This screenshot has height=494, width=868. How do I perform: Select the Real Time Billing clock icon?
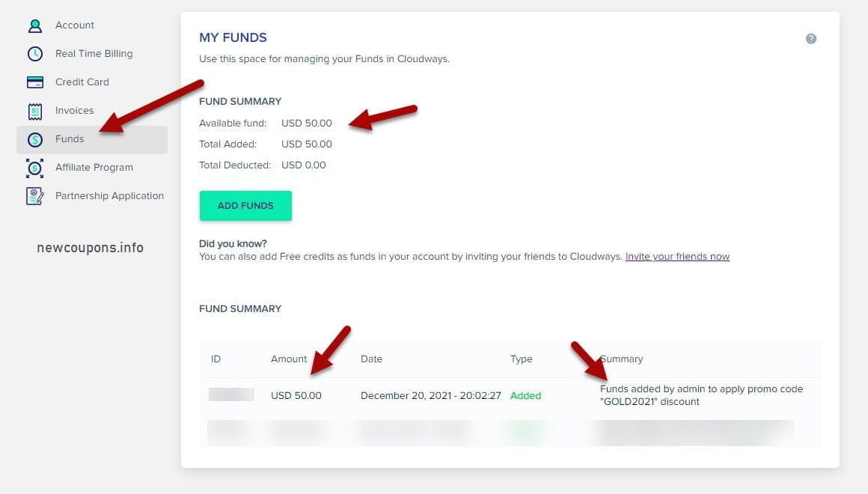36,53
